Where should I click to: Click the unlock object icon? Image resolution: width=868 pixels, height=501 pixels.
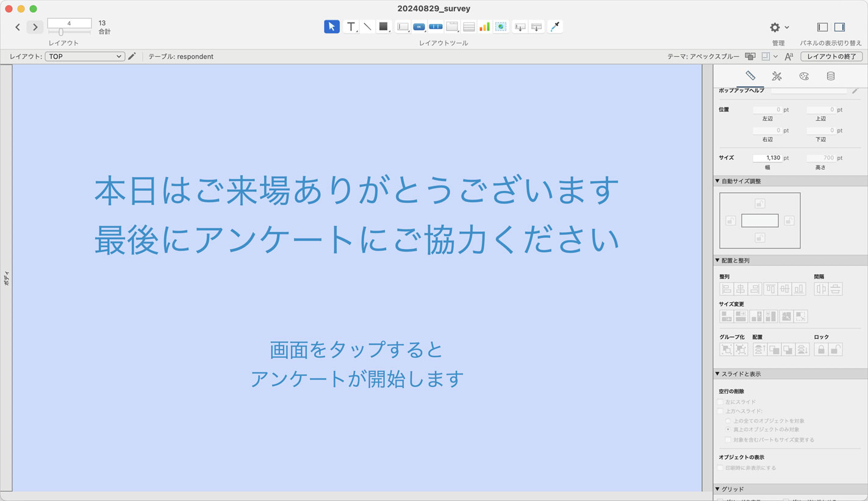[x=836, y=350]
